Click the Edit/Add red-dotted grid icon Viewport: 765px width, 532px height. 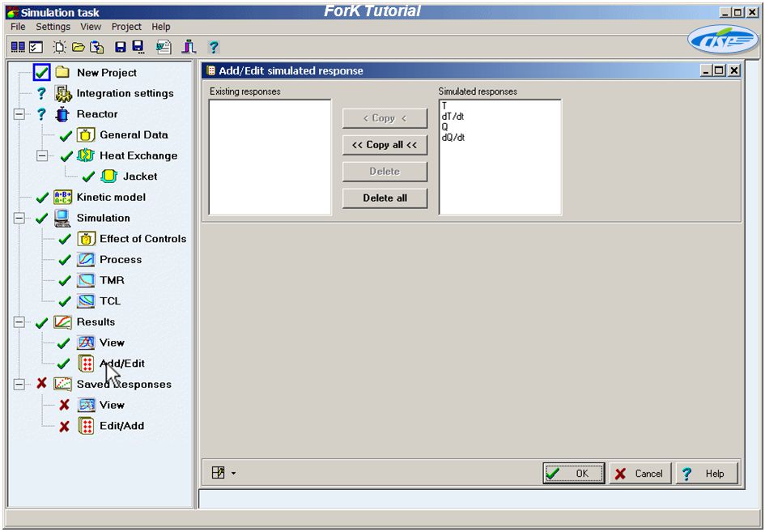point(86,426)
